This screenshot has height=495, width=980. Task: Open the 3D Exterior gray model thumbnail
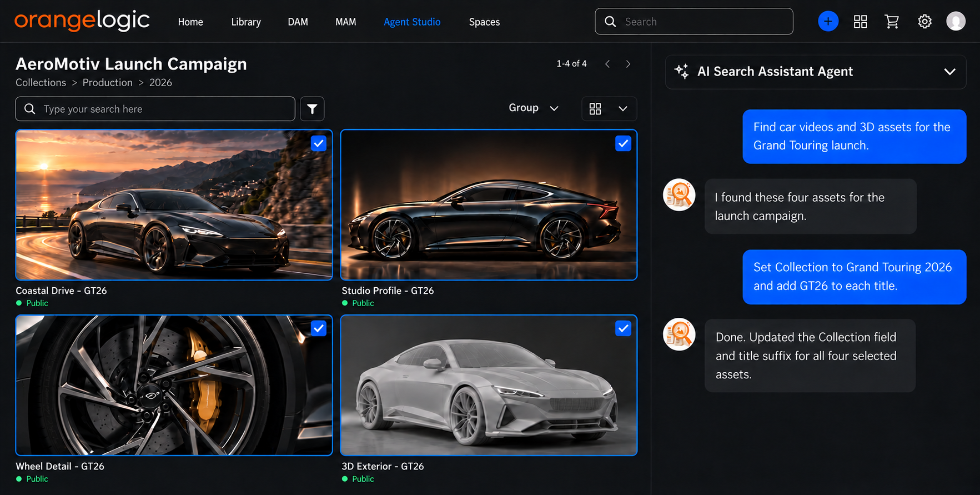click(x=489, y=385)
